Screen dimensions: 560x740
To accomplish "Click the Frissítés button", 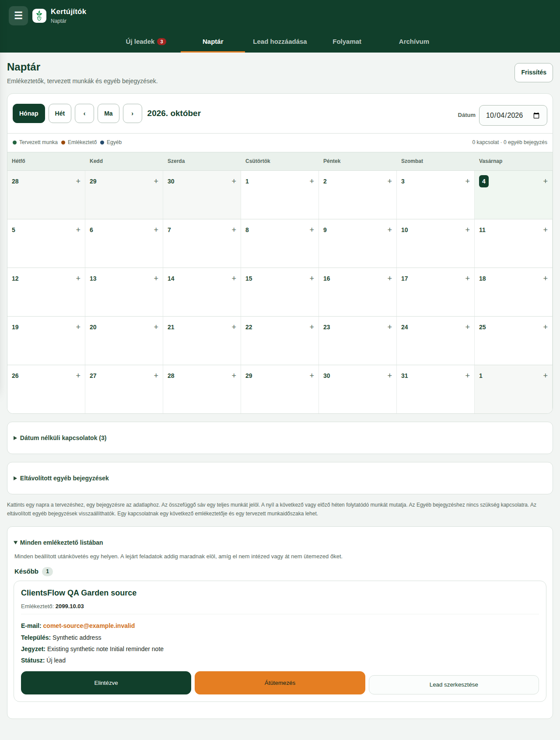I will 534,73.
